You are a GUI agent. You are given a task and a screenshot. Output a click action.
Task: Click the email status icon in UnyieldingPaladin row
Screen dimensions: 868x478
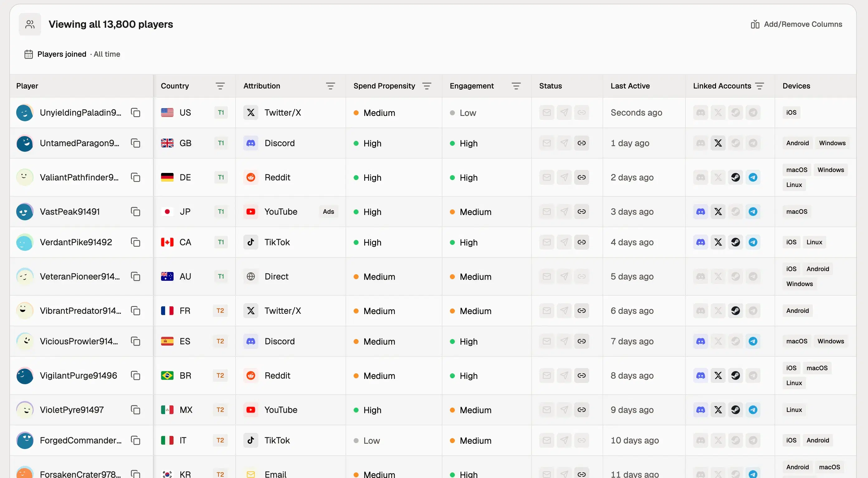point(546,112)
